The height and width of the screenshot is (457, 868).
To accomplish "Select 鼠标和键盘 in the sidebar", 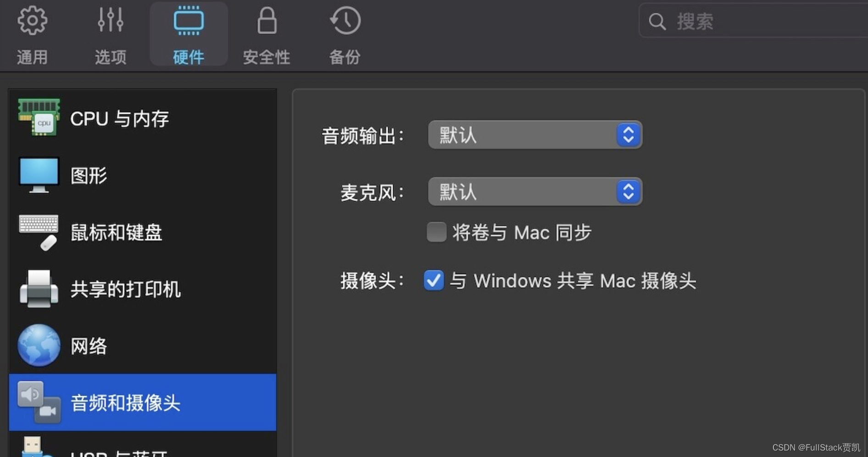I will point(143,232).
